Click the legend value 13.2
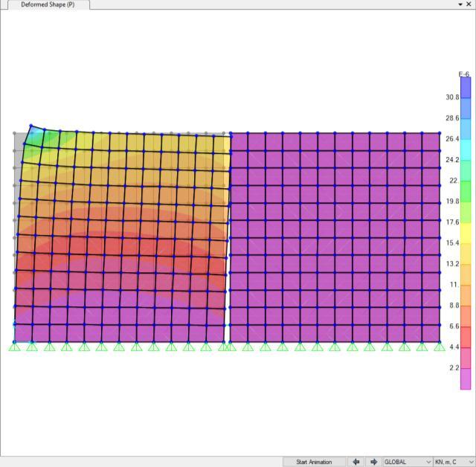476x467 pixels. 452,264
